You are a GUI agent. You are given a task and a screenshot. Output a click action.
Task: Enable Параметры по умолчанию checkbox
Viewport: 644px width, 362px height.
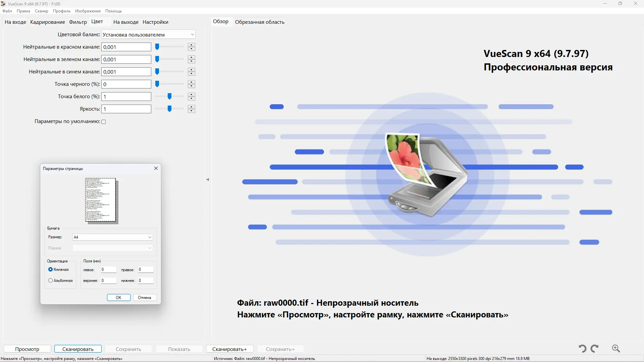coord(104,122)
